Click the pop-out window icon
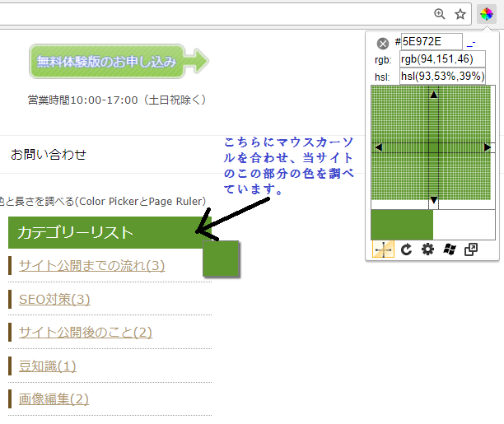This screenshot has width=504, height=424. tap(471, 249)
